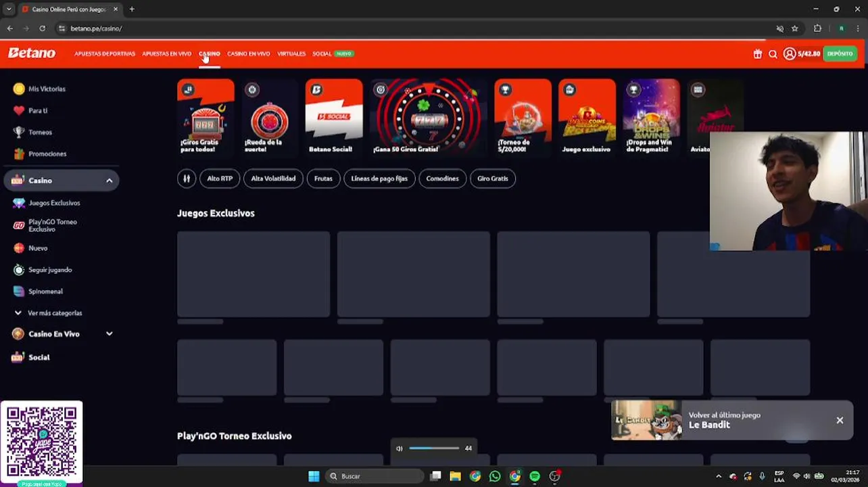Open the gift promotions icon in header

point(758,54)
